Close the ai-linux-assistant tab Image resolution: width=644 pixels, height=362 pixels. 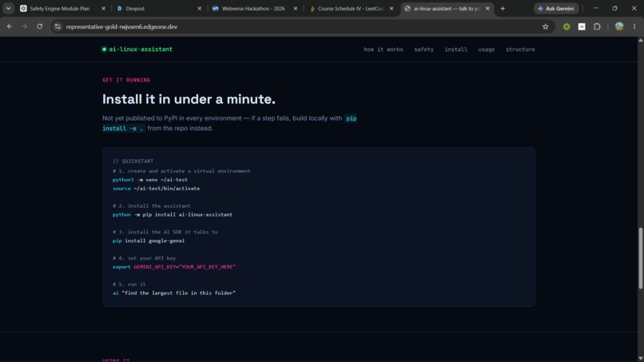[487, 8]
